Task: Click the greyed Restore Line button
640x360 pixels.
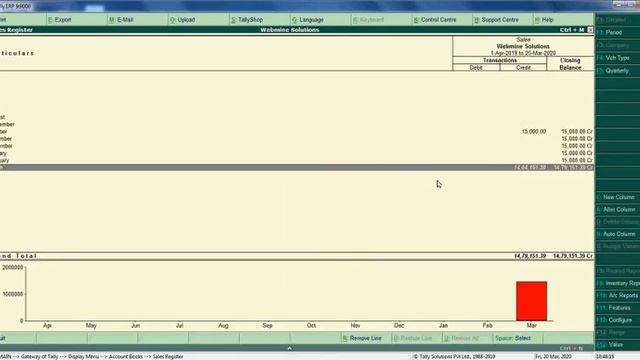Action: [x=413, y=338]
